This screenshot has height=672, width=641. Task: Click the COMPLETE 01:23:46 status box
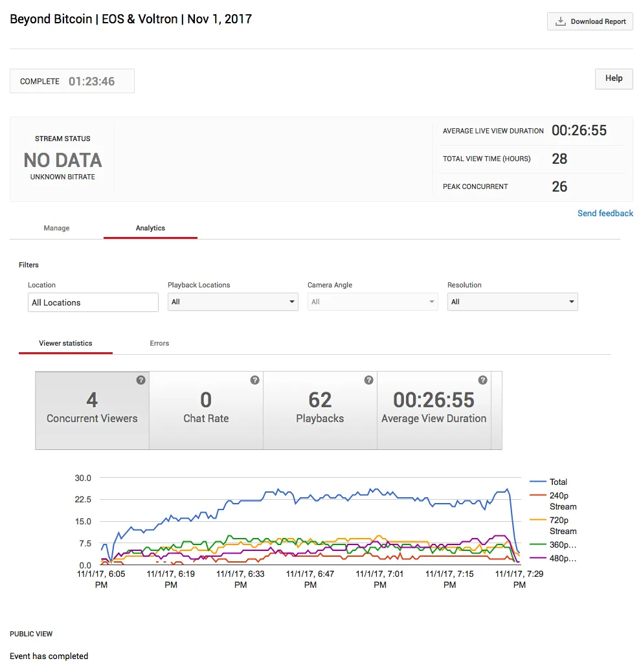point(72,81)
